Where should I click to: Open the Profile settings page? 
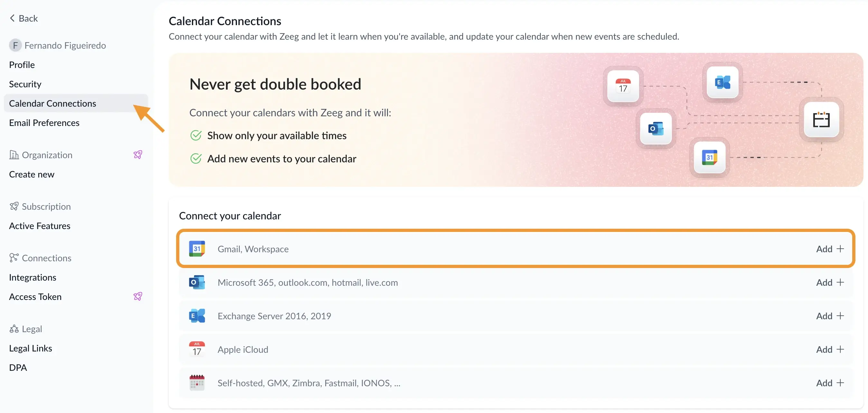tap(22, 65)
